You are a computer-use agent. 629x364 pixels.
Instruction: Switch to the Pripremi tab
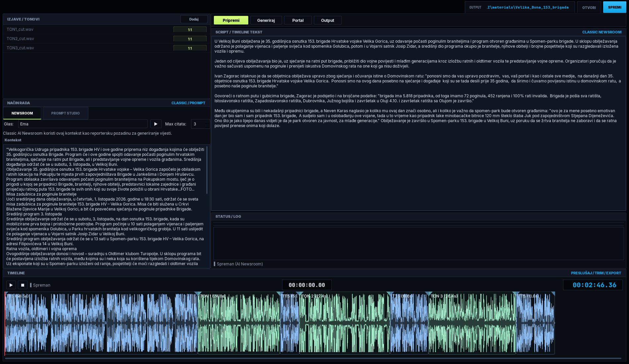pos(231,20)
